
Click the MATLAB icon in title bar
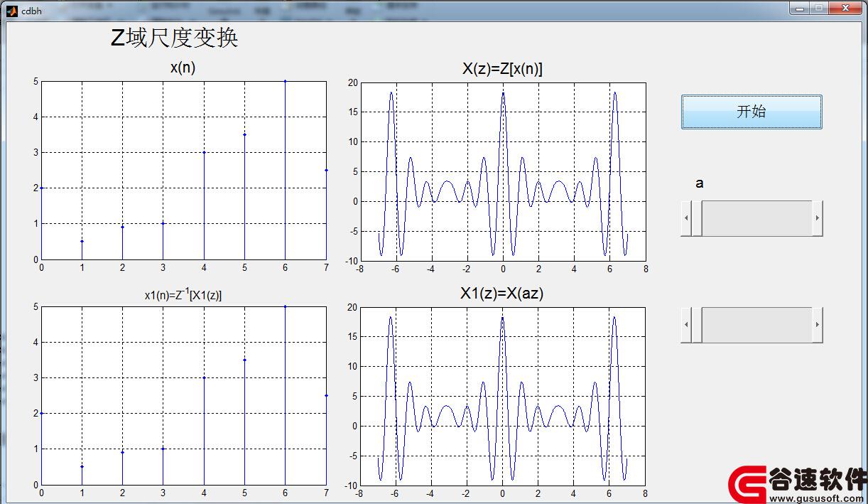tap(11, 10)
